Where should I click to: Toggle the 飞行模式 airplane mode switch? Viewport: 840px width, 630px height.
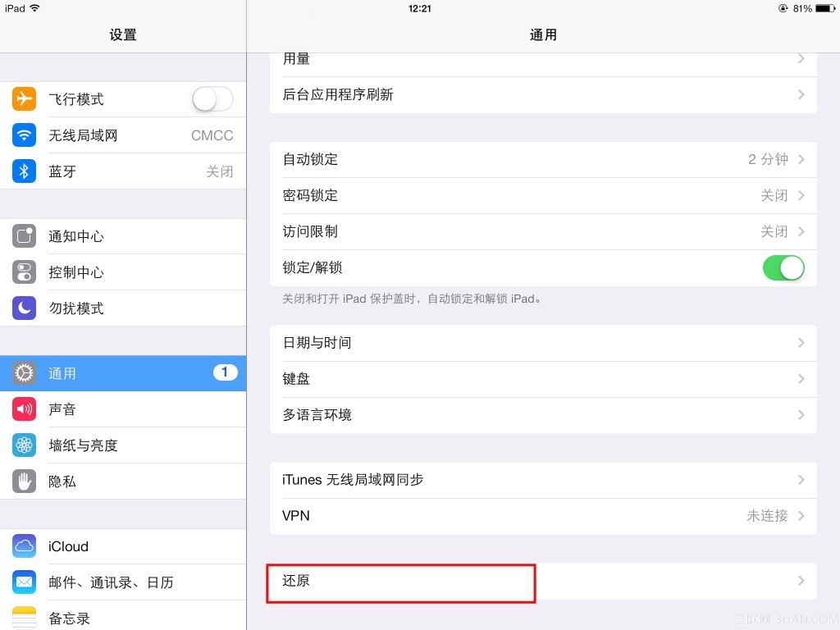pyautogui.click(x=212, y=98)
